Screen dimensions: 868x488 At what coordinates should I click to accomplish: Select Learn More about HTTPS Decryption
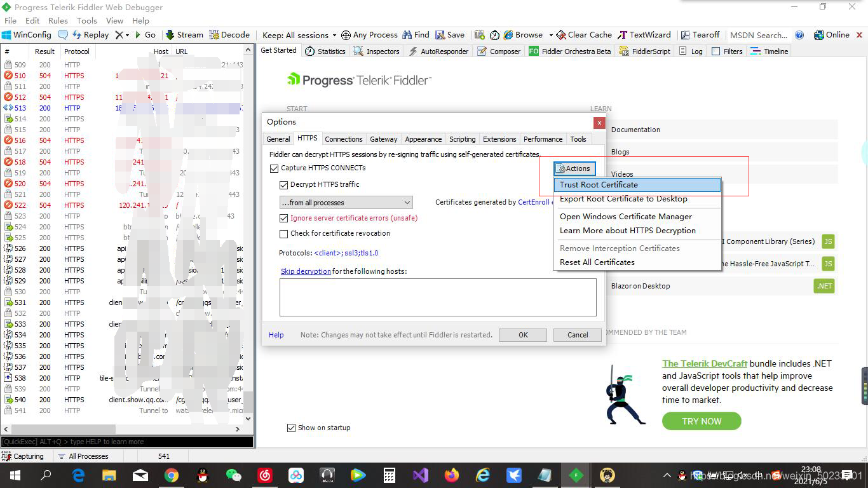pos(637,231)
